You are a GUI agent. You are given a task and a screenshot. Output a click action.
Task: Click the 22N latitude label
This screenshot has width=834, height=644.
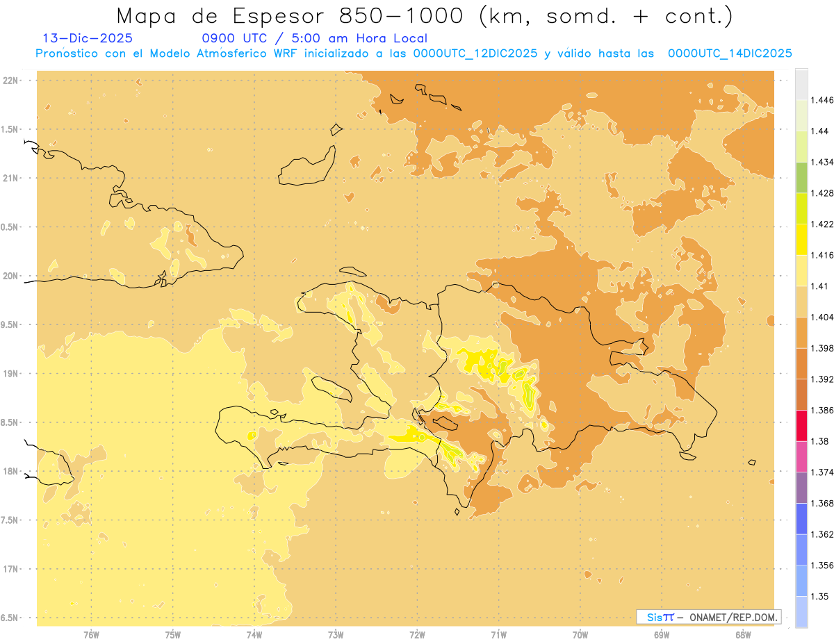pyautogui.click(x=10, y=81)
